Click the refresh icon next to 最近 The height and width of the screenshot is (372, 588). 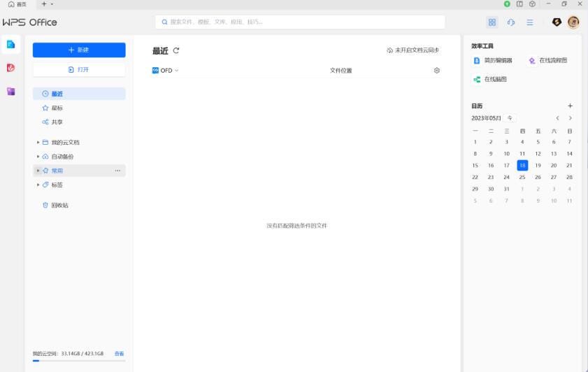click(176, 50)
